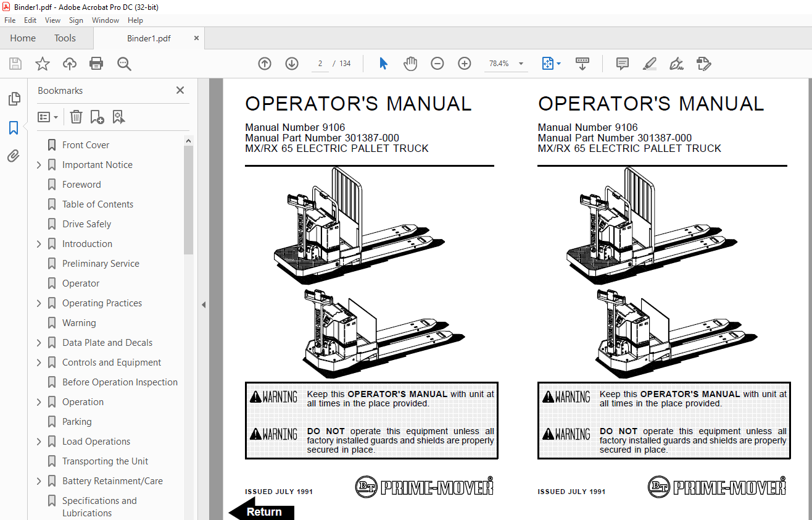Open the Transporting the Unit bookmark
Screen dimensions: 812x520
105,461
